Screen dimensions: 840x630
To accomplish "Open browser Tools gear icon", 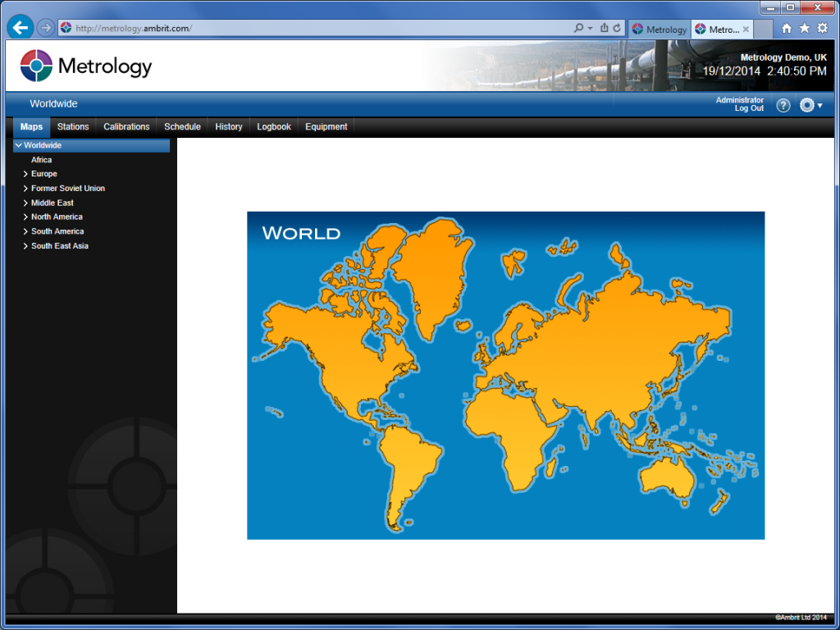I will pos(822,27).
